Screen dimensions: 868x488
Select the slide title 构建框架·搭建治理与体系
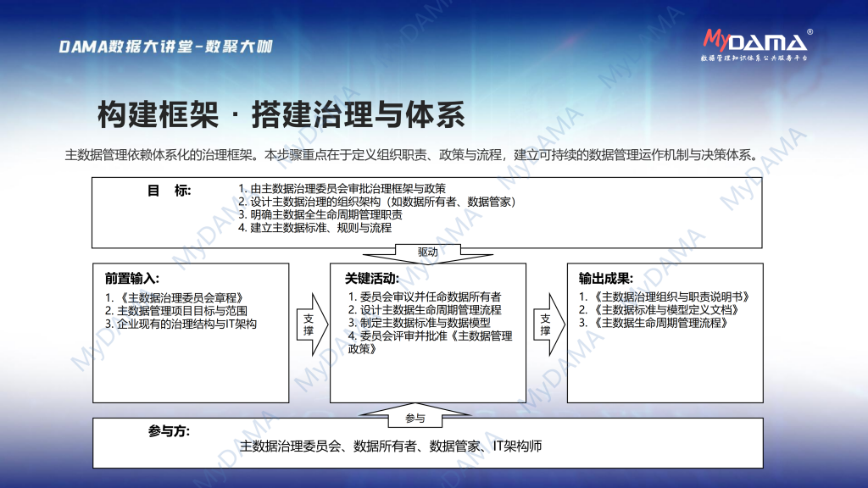[280, 115]
